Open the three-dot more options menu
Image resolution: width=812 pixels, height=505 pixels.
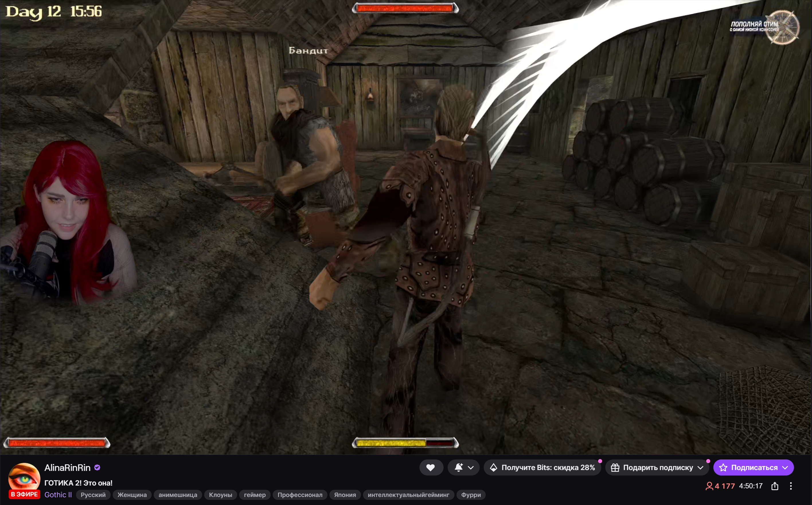point(790,486)
